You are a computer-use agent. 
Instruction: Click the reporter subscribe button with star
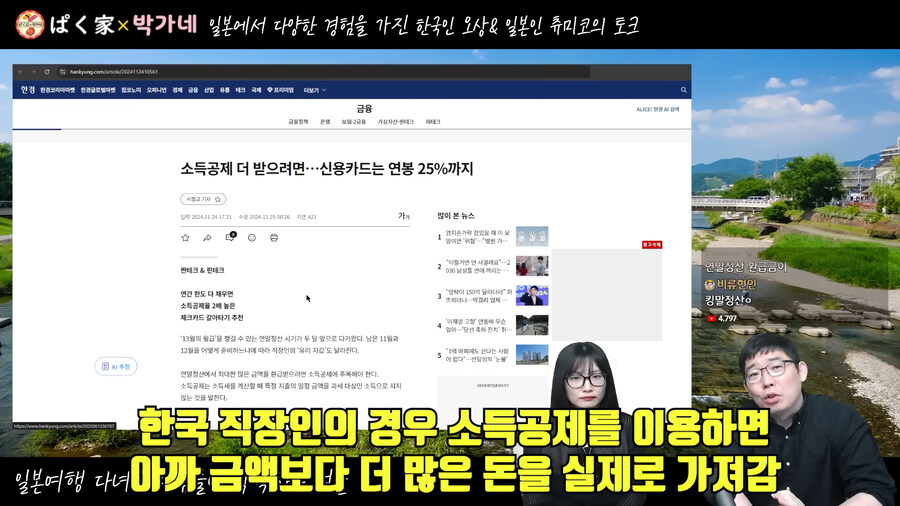(203, 199)
